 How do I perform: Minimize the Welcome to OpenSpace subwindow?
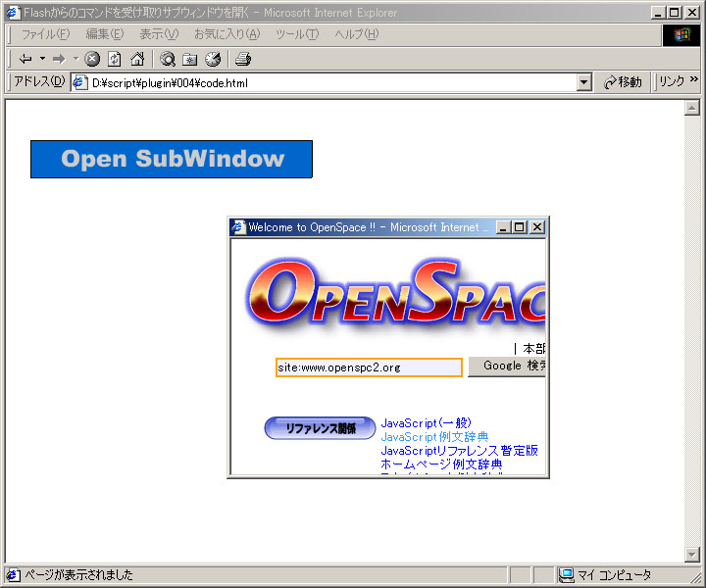tap(503, 227)
